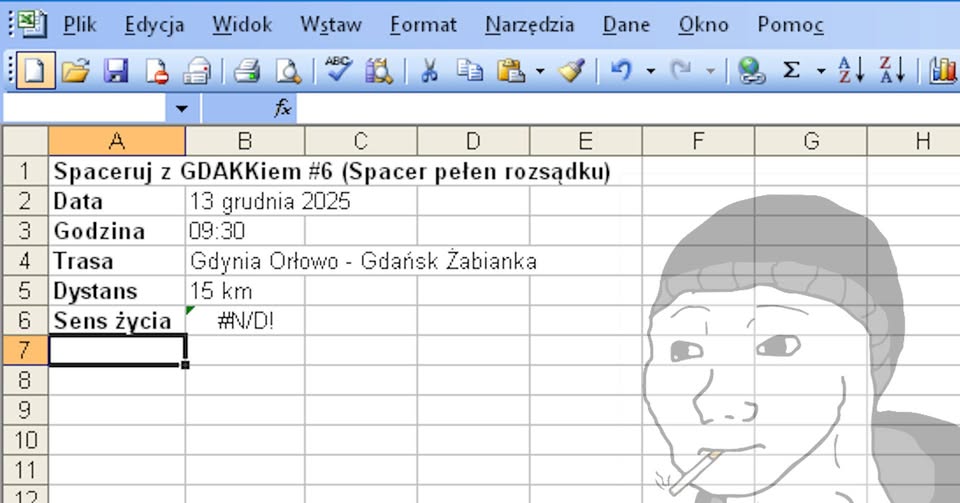Image resolution: width=960 pixels, height=503 pixels.
Task: Run the ABC spelling check
Action: pyautogui.click(x=339, y=69)
